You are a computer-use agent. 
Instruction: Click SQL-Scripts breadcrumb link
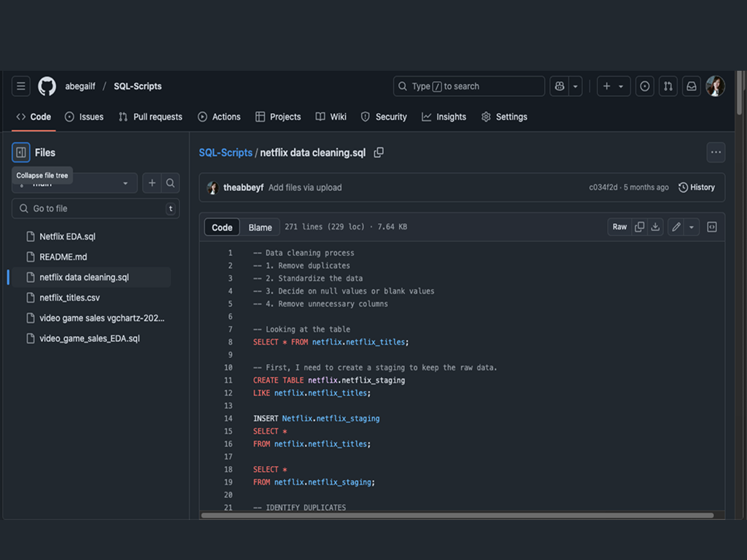(225, 152)
